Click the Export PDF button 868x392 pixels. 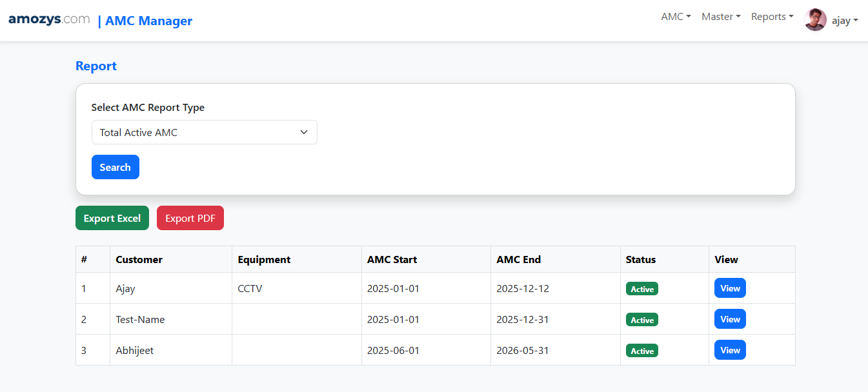(x=190, y=218)
